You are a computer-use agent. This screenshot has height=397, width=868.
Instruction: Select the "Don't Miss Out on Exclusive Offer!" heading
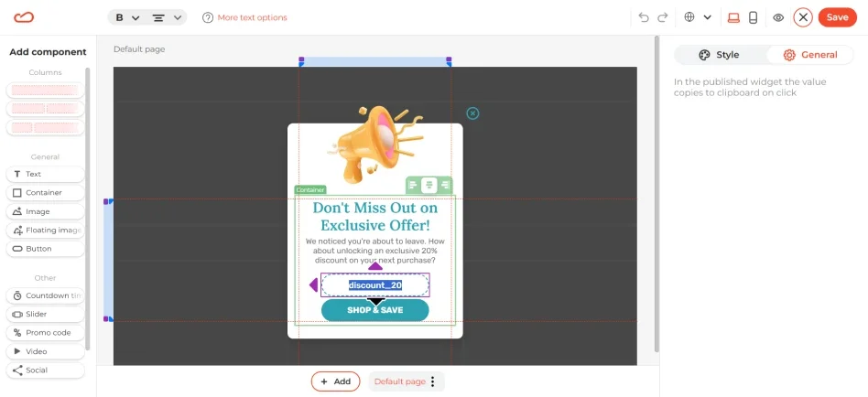374,216
